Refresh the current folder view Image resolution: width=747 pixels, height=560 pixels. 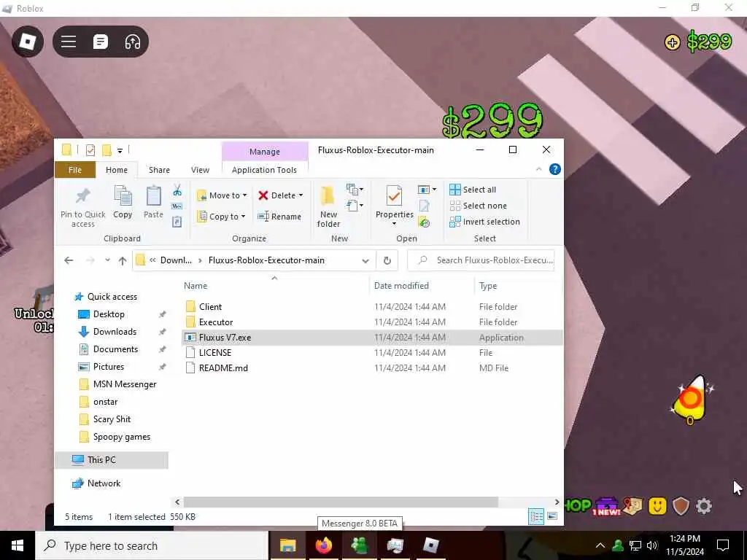coord(387,260)
